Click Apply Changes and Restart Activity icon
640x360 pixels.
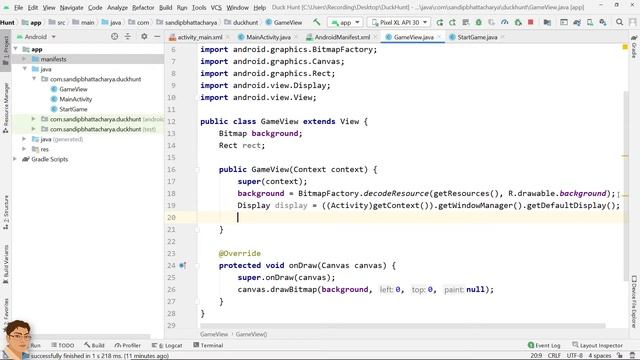coord(453,22)
